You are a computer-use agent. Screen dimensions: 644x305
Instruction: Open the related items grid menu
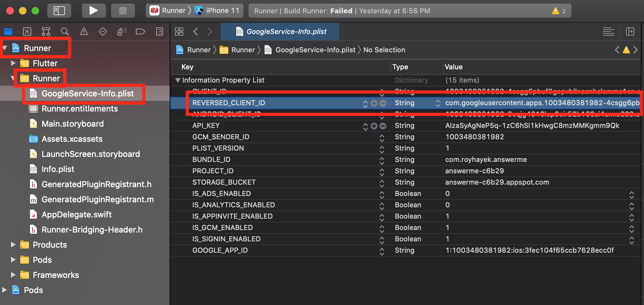(179, 32)
